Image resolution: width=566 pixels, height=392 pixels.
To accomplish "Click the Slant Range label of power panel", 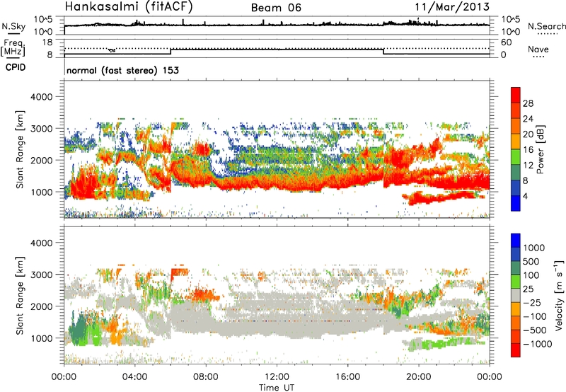I will [20, 149].
